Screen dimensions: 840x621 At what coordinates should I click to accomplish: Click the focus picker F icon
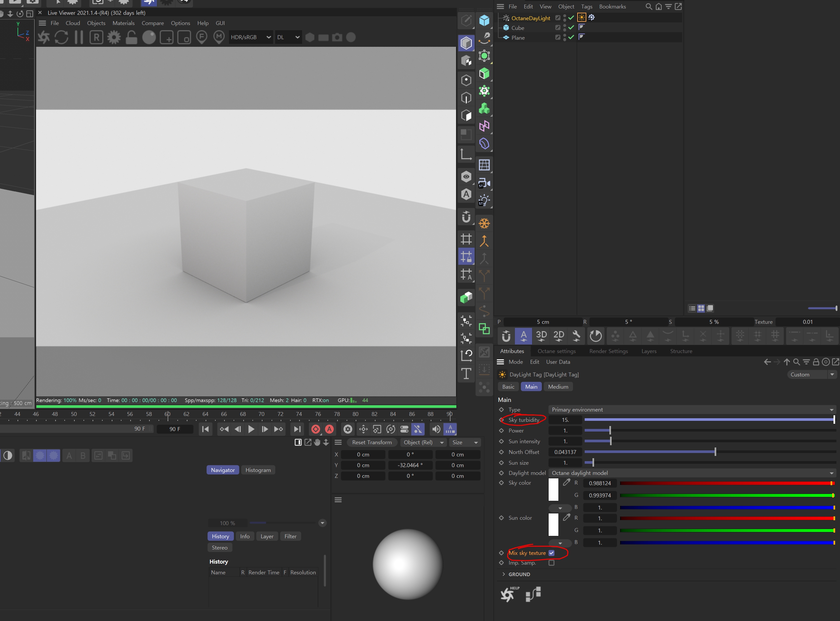pos(202,37)
